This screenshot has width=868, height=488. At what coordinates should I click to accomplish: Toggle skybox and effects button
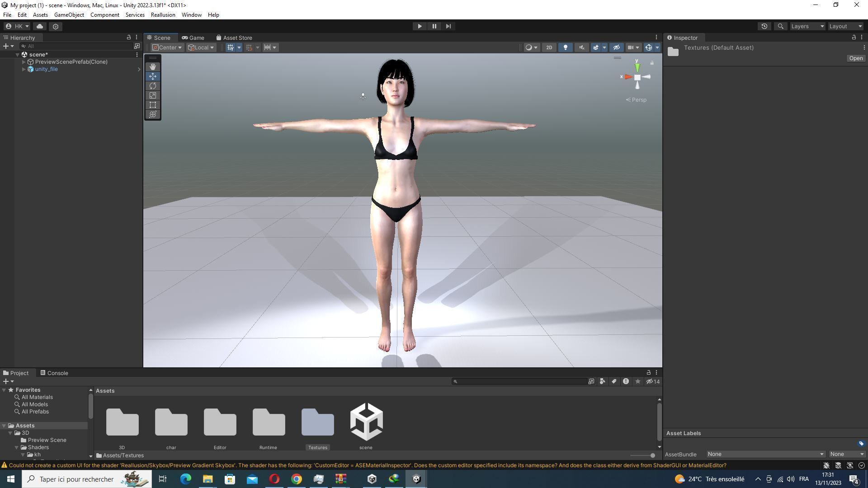tap(596, 47)
